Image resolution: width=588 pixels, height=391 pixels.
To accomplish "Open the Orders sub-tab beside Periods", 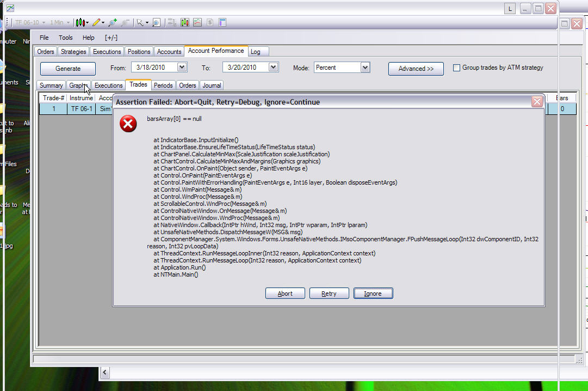I will point(188,85).
